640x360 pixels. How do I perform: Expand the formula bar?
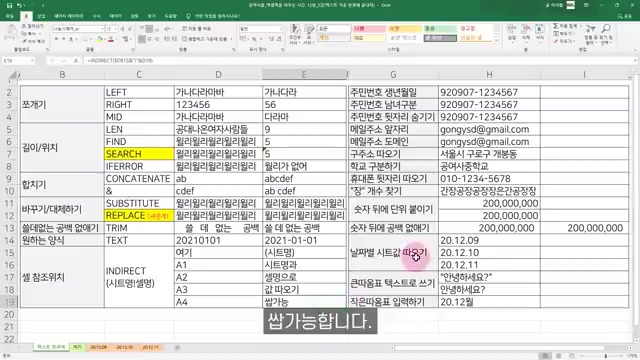[636, 60]
